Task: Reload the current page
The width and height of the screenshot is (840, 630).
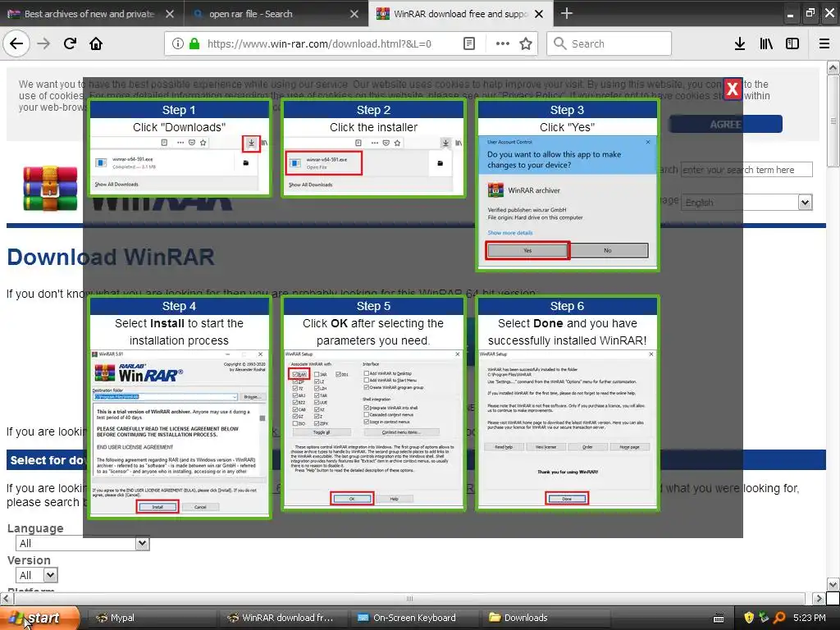Action: (71, 43)
